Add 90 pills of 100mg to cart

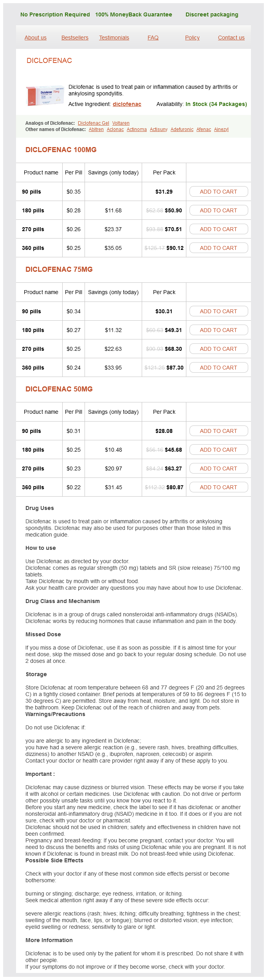tap(218, 192)
